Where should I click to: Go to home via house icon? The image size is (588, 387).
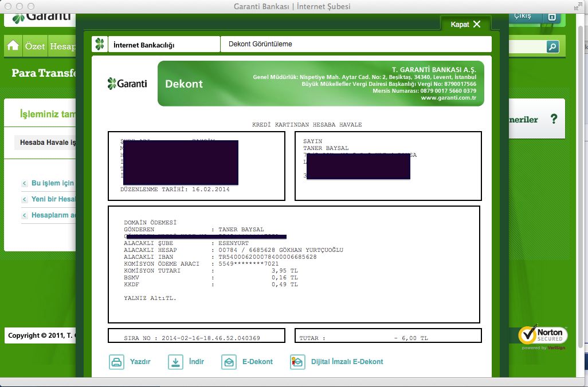tap(13, 46)
